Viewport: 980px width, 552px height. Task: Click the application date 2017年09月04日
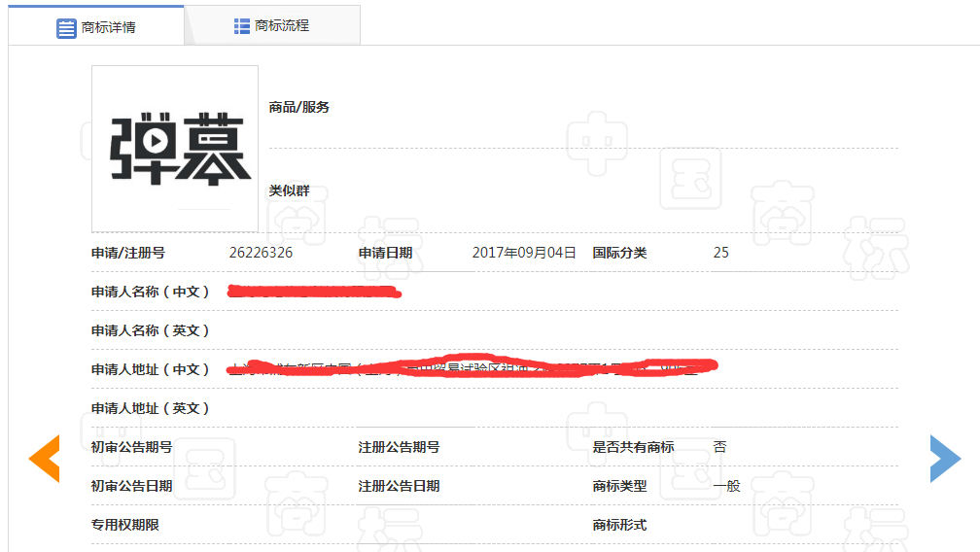tap(524, 253)
